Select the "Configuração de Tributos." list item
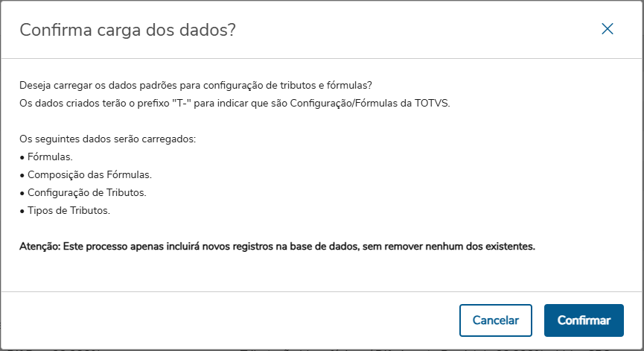Image resolution: width=644 pixels, height=351 pixels. (87, 193)
